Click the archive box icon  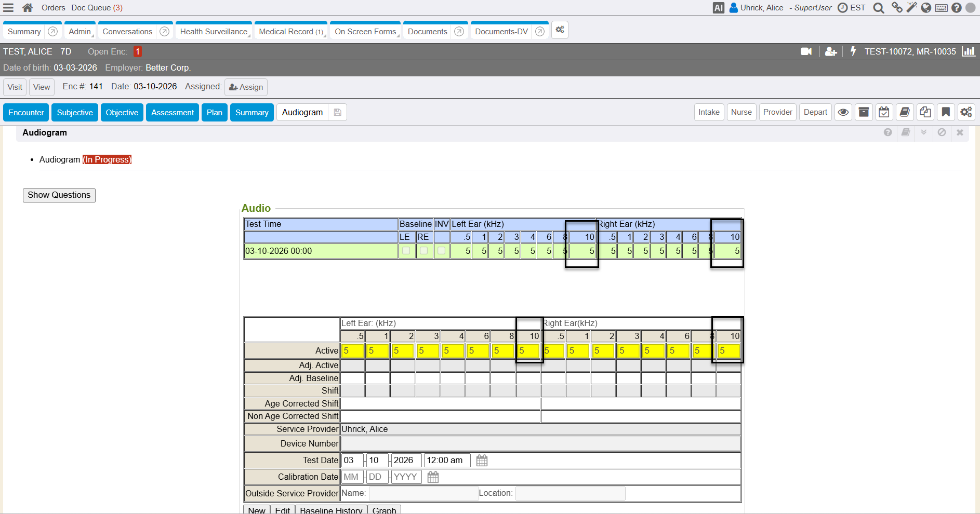pos(864,112)
